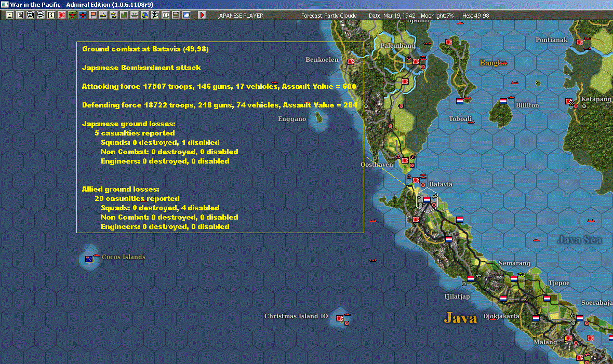
Task: Open the OP toolbar icon
Action: point(166,15)
